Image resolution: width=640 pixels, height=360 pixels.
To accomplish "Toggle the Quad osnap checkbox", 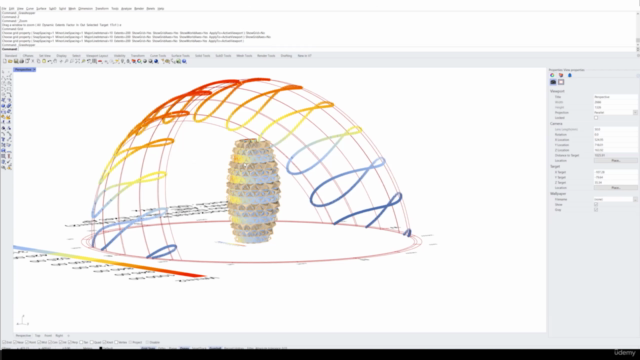I will coord(92,342).
